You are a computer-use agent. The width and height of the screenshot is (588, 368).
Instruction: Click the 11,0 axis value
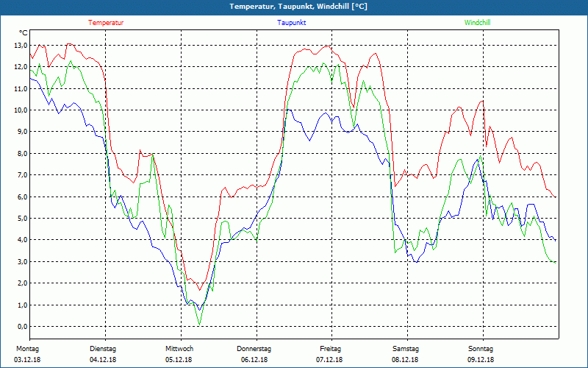coord(22,88)
